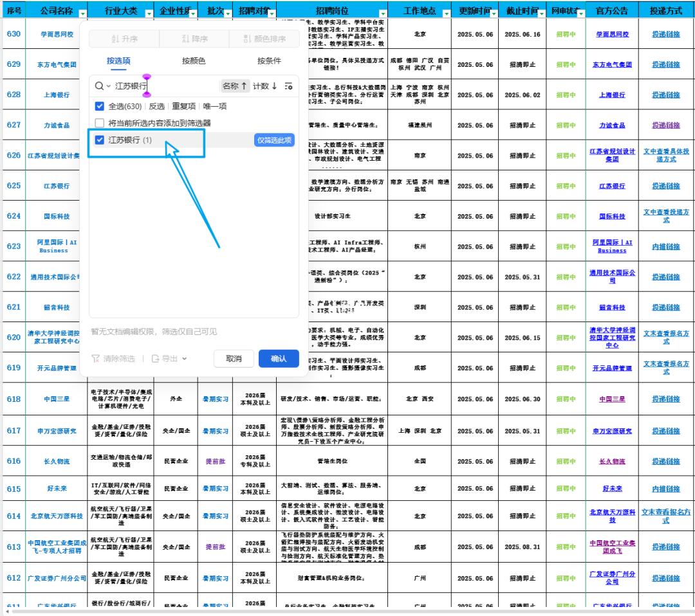
Task: Click the 确认 button
Action: (x=279, y=359)
